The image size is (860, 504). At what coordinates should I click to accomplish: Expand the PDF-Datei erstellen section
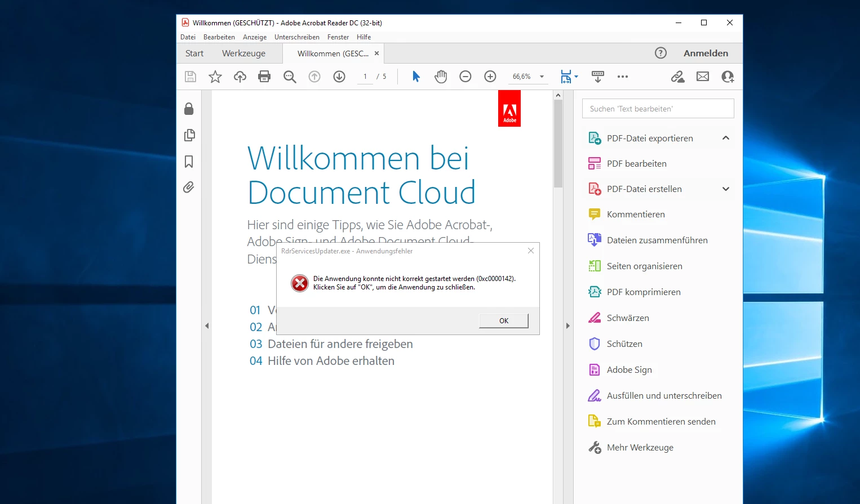[726, 189]
